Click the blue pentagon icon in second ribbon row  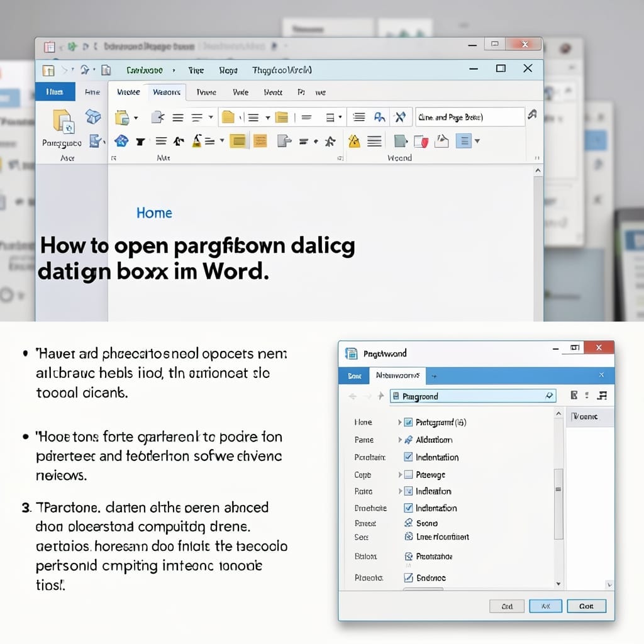click(121, 142)
